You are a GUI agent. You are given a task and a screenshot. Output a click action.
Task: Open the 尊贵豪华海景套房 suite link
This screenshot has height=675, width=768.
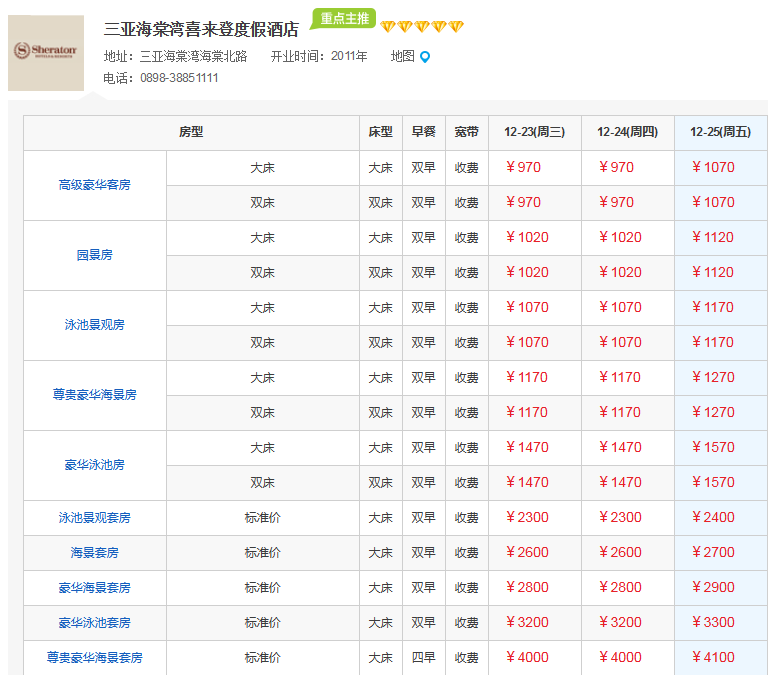[x=95, y=658]
